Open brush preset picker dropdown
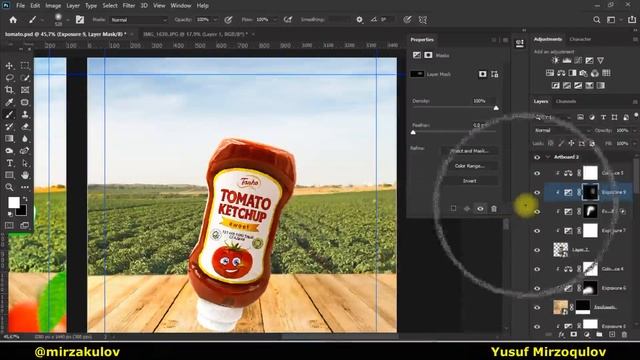This screenshot has height=360, width=640. click(68, 20)
